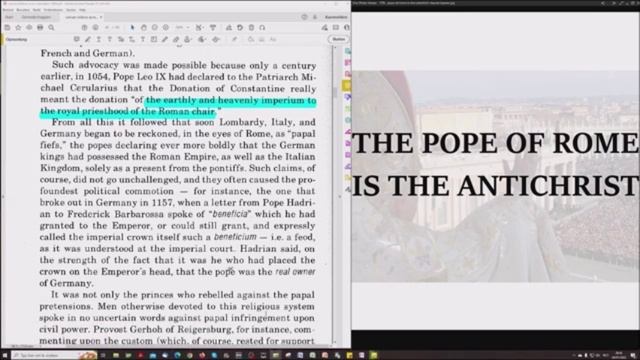Switch to the Gereedschappen tab
Screen dimensions: 640x360
coord(36,17)
